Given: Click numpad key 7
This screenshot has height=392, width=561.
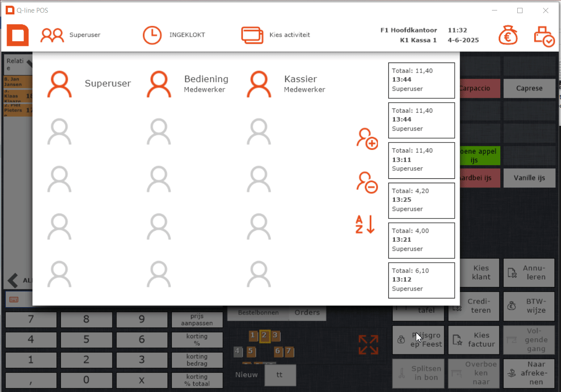Looking at the screenshot, I should pos(31,320).
